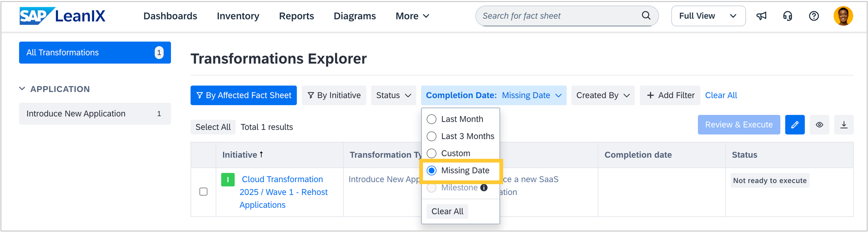Choose the Last 3 Months option
The height and width of the screenshot is (232, 868).
pos(432,136)
